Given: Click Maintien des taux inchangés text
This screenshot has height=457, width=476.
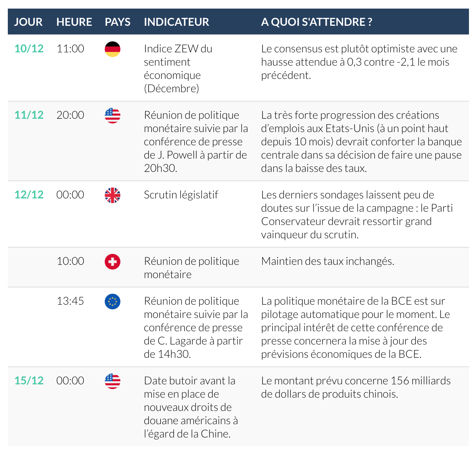Looking at the screenshot, I should [327, 261].
